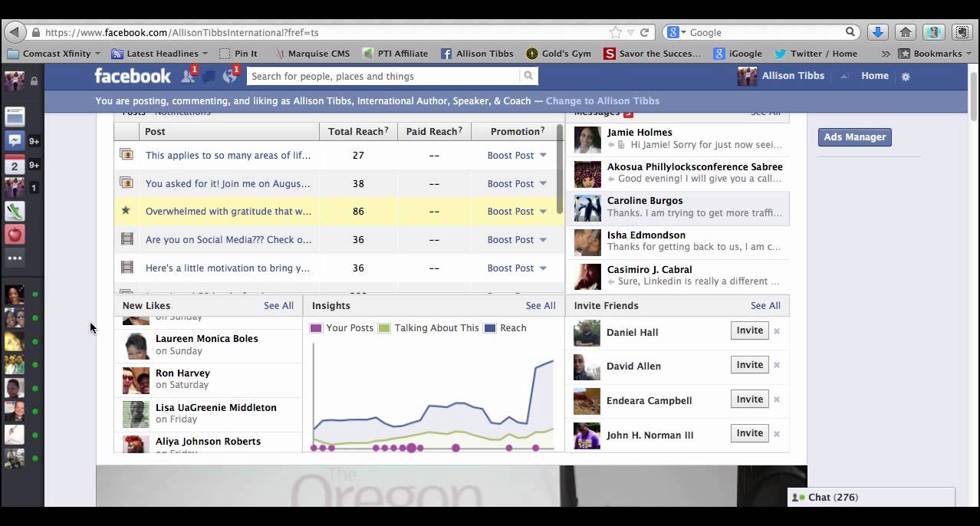Screen dimensions: 980x526
Task: Click the Firefox downloads arrow icon
Action: (878, 32)
